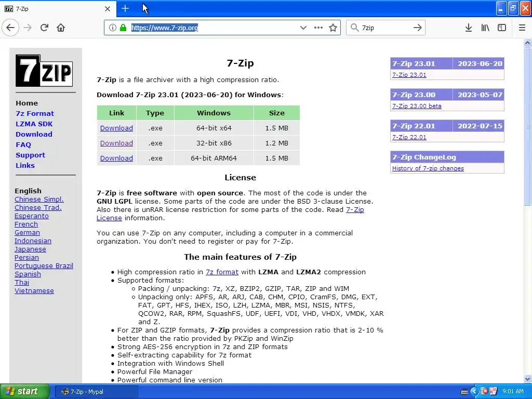Download the 64-bit ARM64 installer
The height and width of the screenshot is (399, 532).
coord(116,158)
